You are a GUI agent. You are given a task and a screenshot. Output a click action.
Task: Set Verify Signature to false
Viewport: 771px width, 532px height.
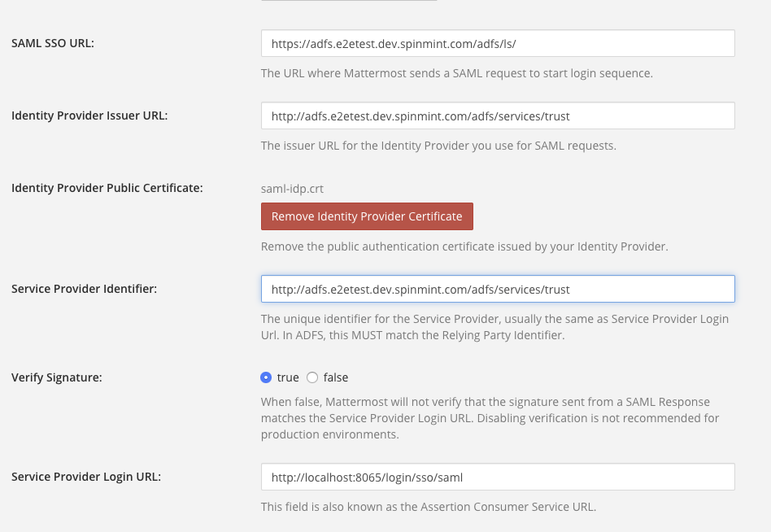(x=312, y=377)
